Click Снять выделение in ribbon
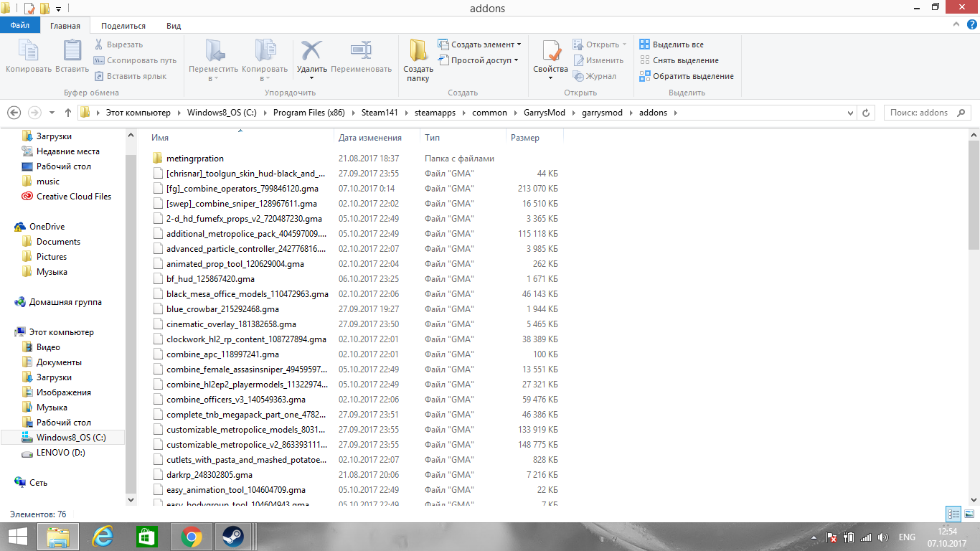980x551 pixels. [x=679, y=60]
